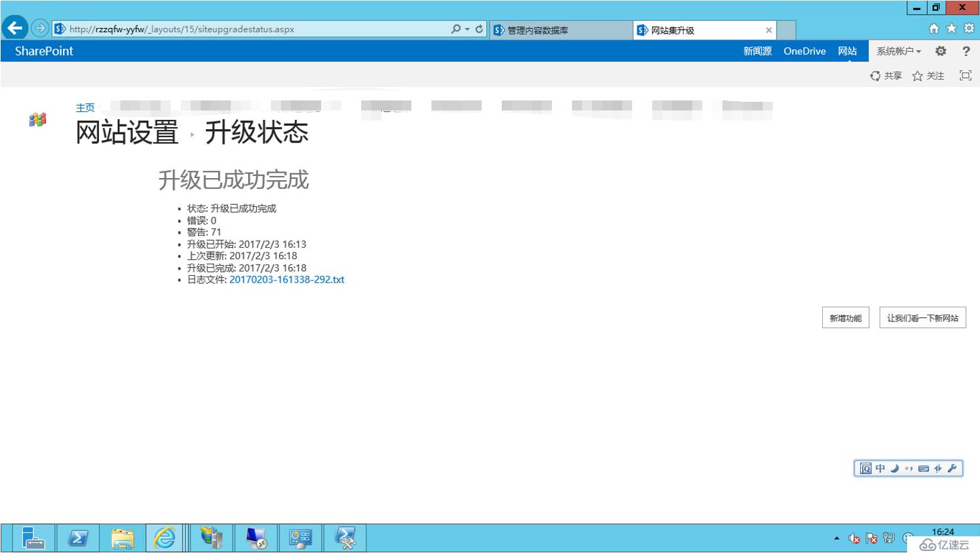This screenshot has width=980, height=553.
Task: Toggle IME half-moon width mode
Action: (x=894, y=469)
